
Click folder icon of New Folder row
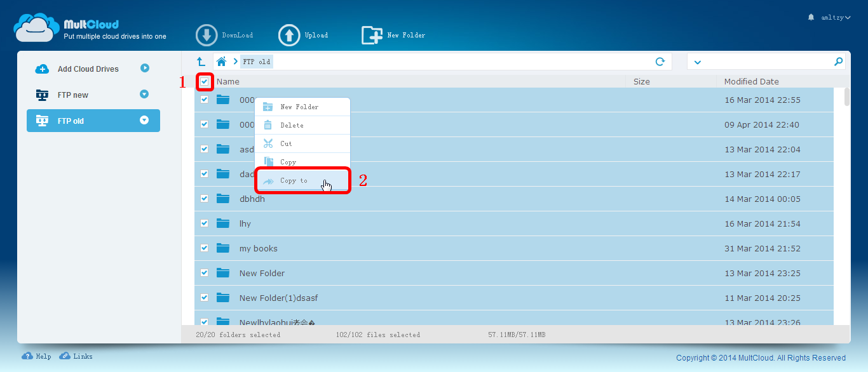pyautogui.click(x=222, y=273)
